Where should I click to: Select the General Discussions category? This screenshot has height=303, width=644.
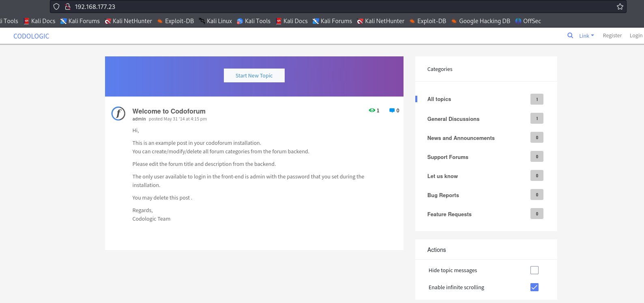(x=453, y=119)
